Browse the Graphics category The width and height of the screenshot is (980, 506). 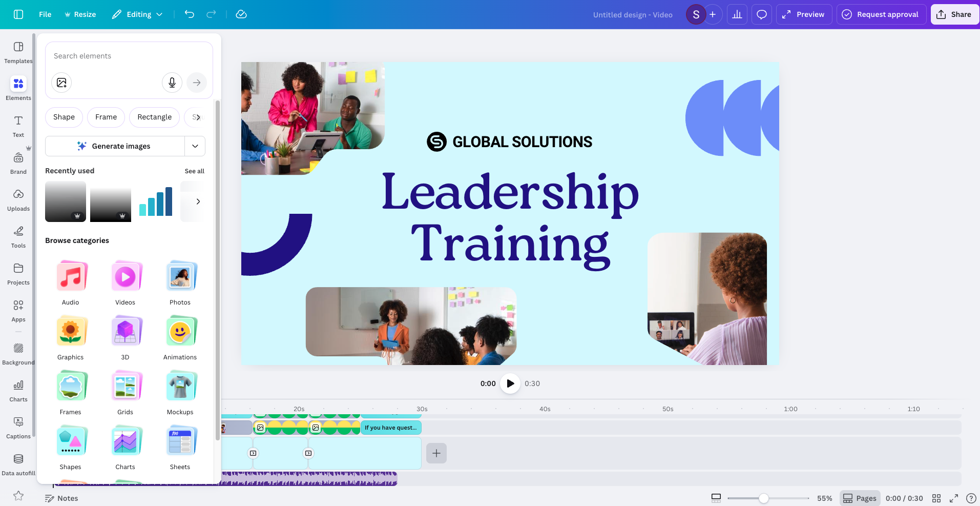tap(71, 338)
